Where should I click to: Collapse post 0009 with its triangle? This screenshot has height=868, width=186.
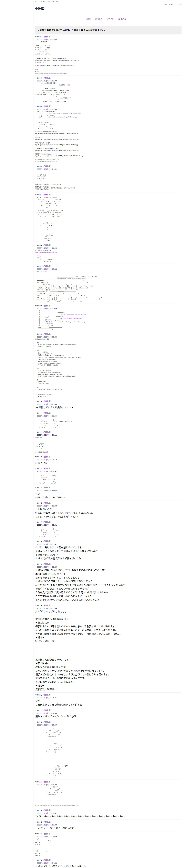click(36, 334)
